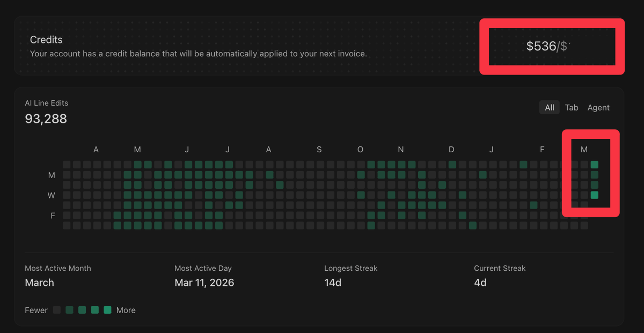
Task: Click the S September month label
Action: pos(319,150)
